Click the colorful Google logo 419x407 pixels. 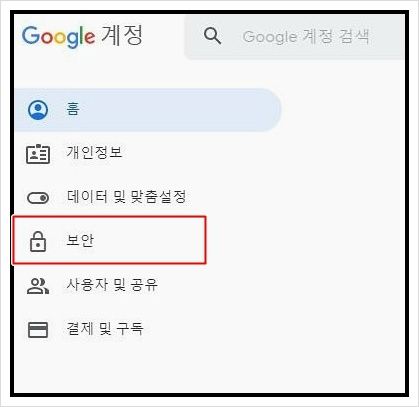(x=58, y=37)
